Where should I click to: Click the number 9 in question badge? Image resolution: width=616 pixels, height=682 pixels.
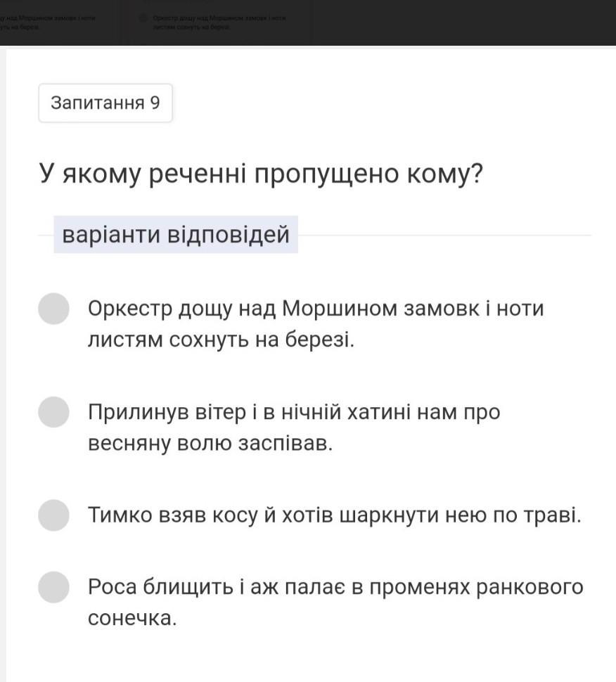(x=155, y=103)
